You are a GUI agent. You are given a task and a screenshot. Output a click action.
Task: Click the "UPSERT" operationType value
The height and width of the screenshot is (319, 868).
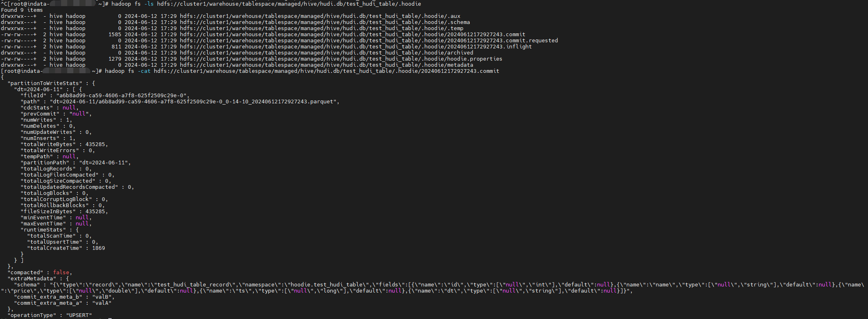[79, 315]
